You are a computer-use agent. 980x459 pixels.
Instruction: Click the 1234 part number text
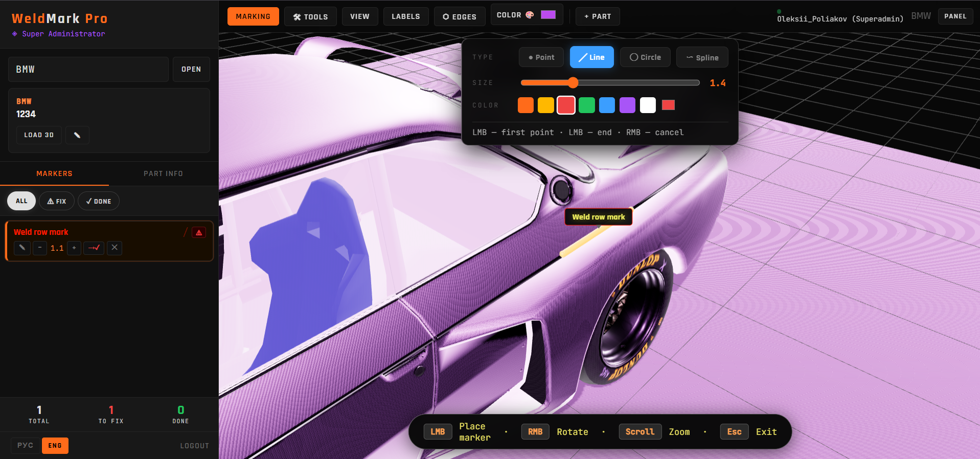[x=26, y=114]
